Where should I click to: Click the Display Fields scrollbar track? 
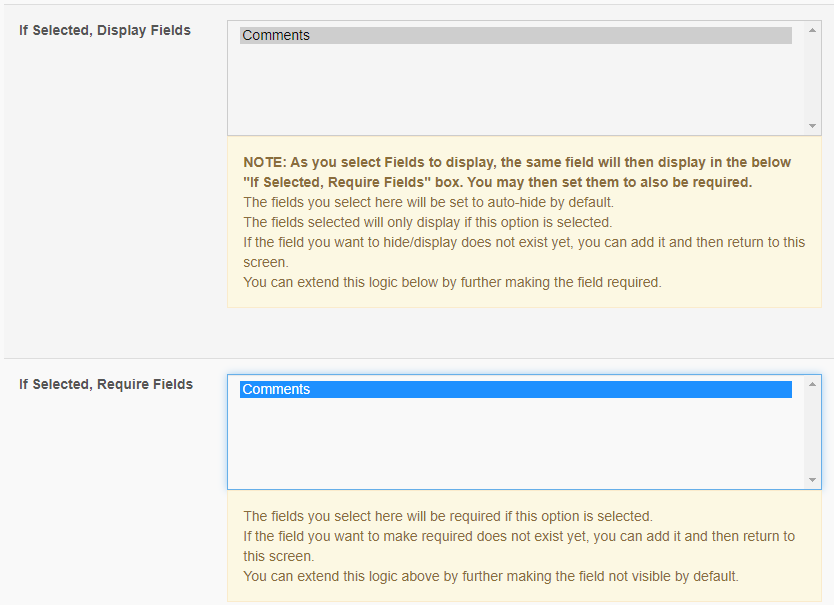(812, 78)
